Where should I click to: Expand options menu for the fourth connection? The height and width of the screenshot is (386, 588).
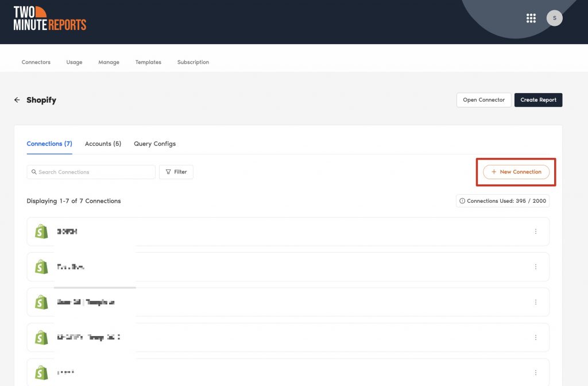coord(535,338)
